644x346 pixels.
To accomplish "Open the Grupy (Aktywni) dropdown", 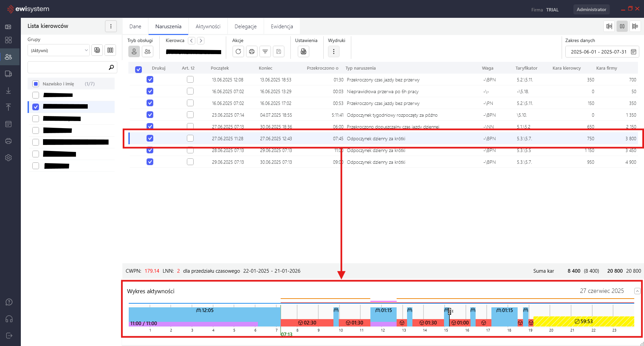I will 58,50.
